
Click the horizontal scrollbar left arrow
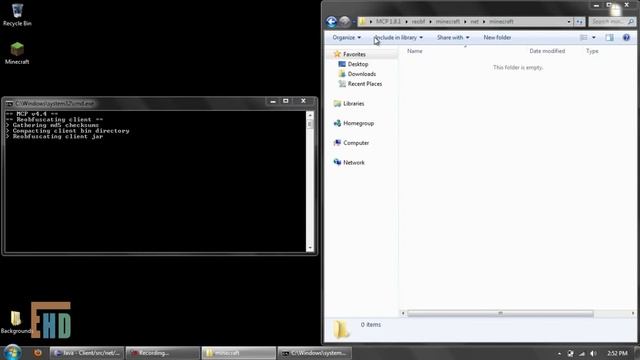click(403, 313)
